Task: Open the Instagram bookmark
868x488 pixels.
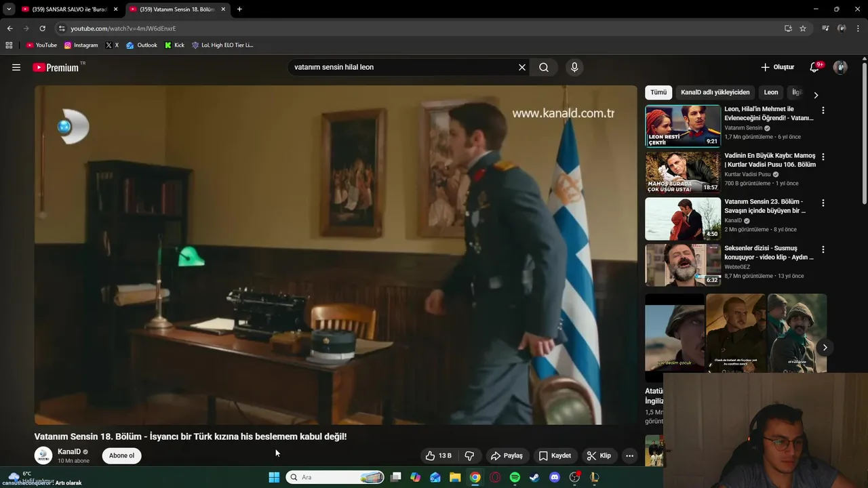Action: tap(81, 45)
